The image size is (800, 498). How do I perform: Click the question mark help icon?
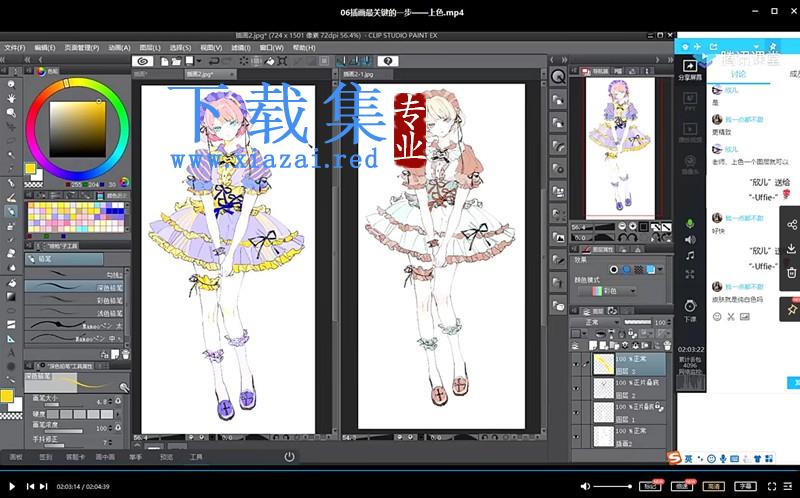(x=388, y=61)
